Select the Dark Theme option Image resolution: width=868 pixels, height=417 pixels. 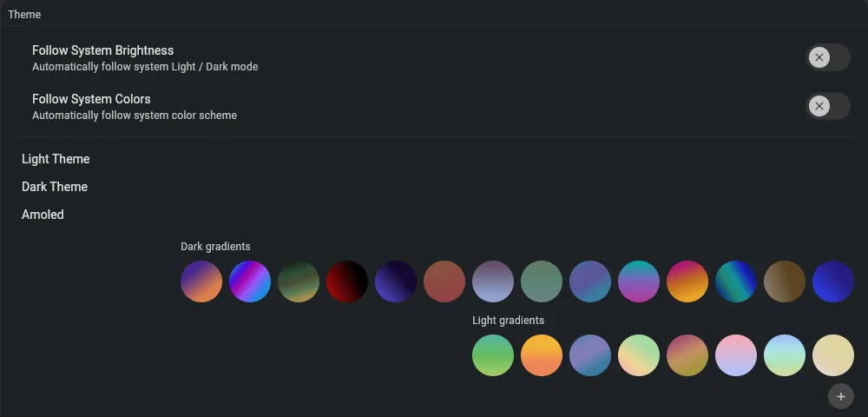tap(54, 187)
